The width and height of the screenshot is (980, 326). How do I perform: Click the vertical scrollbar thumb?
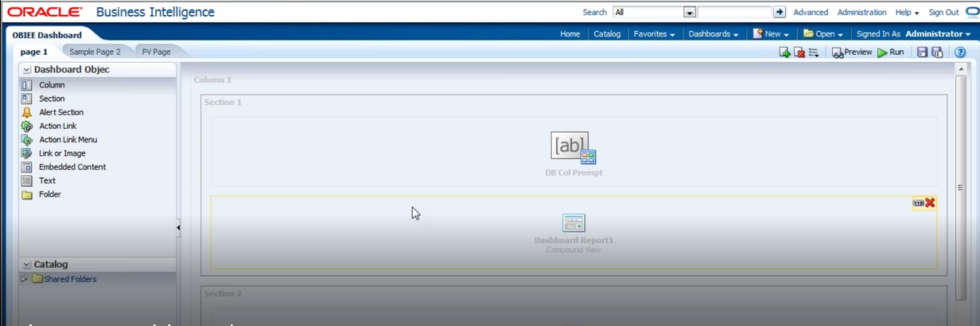(x=961, y=188)
